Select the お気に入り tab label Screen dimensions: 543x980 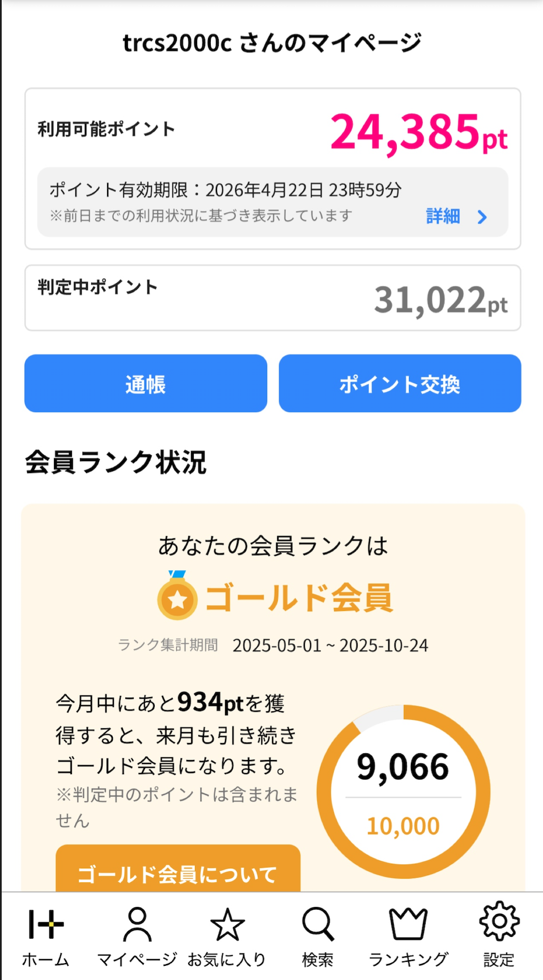coord(227,960)
